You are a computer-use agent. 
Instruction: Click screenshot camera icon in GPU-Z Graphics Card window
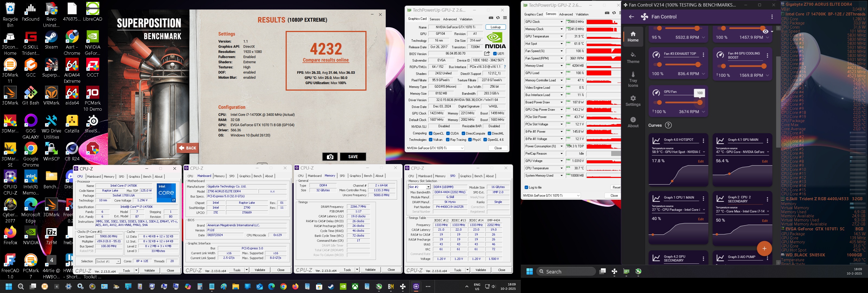[x=491, y=18]
